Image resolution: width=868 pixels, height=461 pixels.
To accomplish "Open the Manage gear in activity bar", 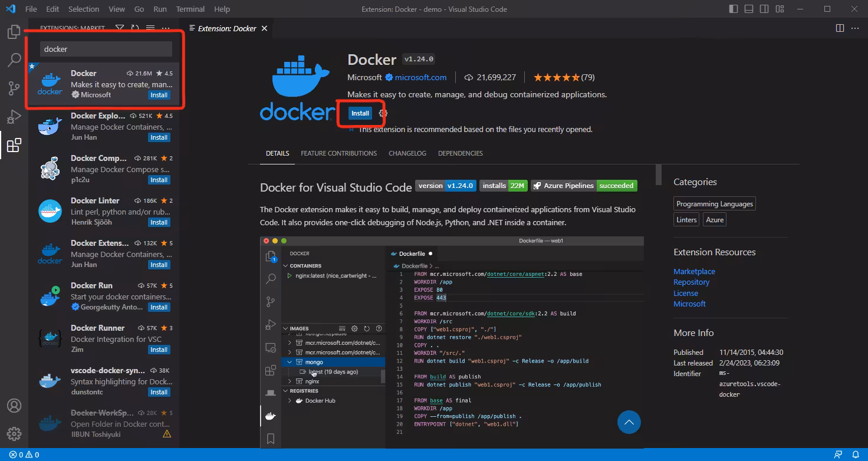I will pos(14,434).
